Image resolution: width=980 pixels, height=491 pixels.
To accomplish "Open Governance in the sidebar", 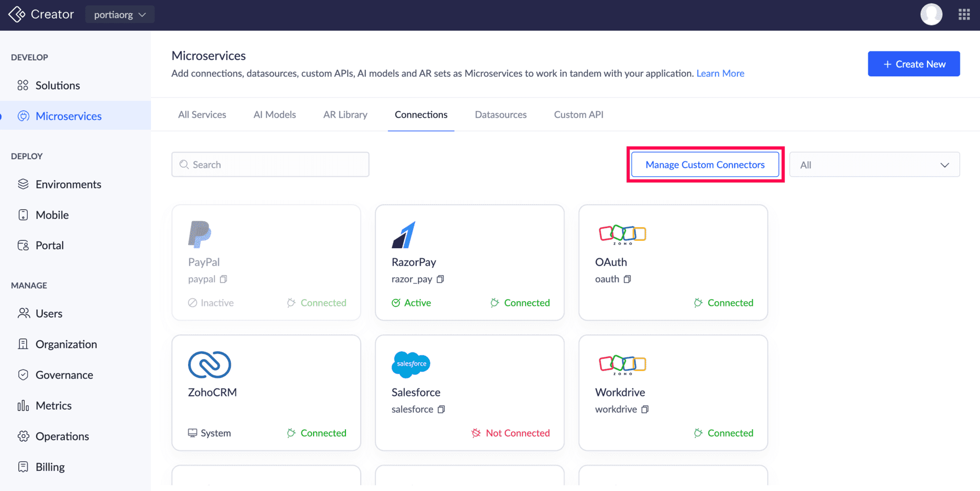I will click(64, 375).
